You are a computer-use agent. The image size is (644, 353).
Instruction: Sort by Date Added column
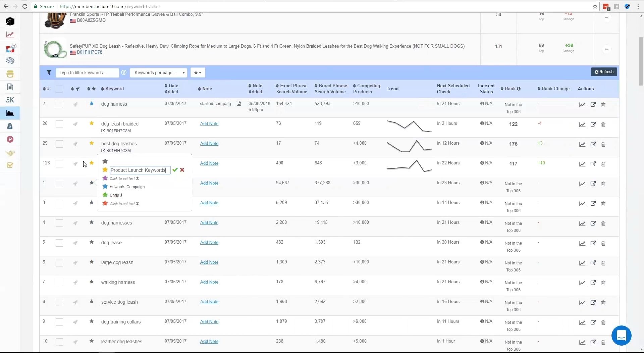tap(171, 89)
